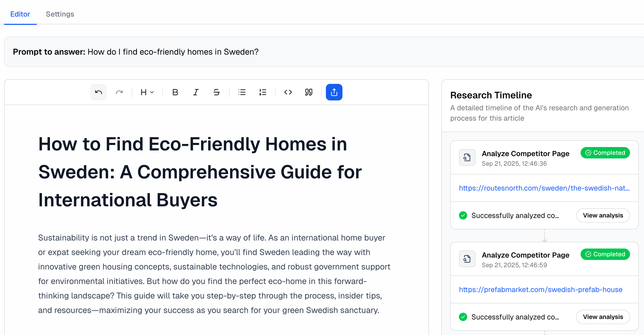View analysis for the prefabmarket competitor page
Image resolution: width=644 pixels, height=335 pixels.
click(x=603, y=317)
